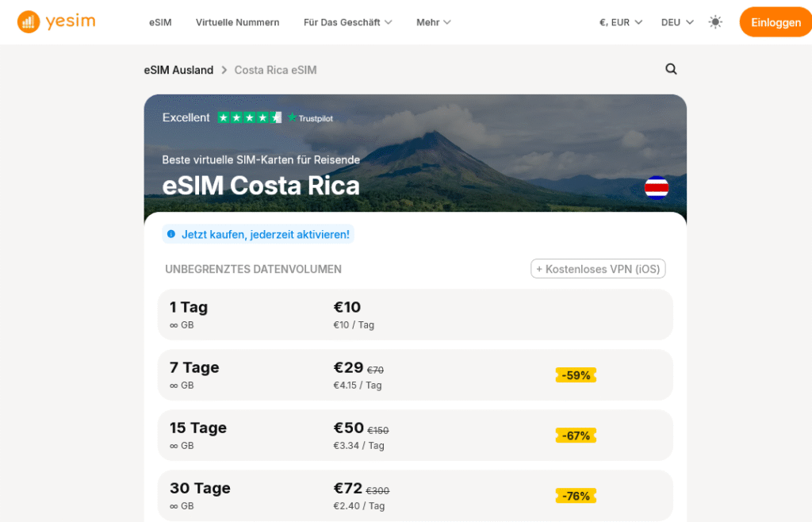Image resolution: width=812 pixels, height=522 pixels.
Task: Open the Mehr dropdown
Action: [433, 22]
